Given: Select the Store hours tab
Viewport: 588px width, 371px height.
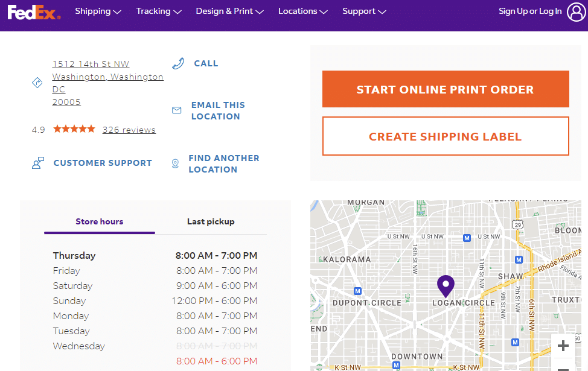Looking at the screenshot, I should [x=98, y=221].
